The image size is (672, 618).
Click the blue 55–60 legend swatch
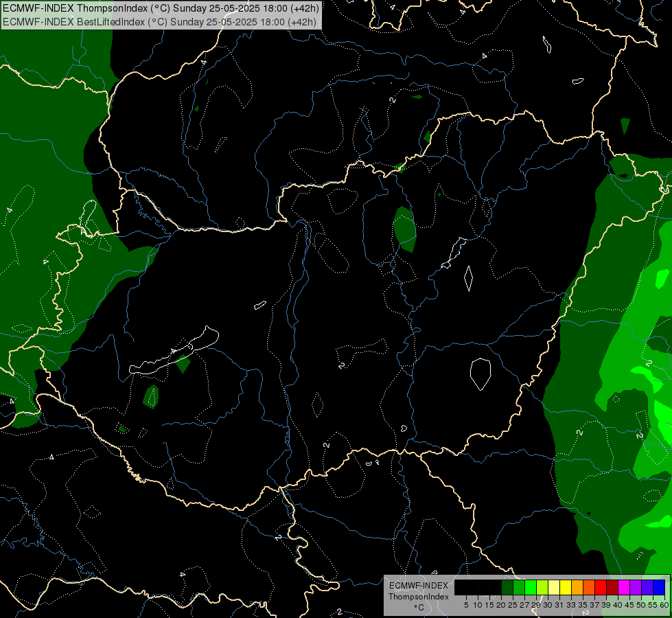tap(659, 588)
